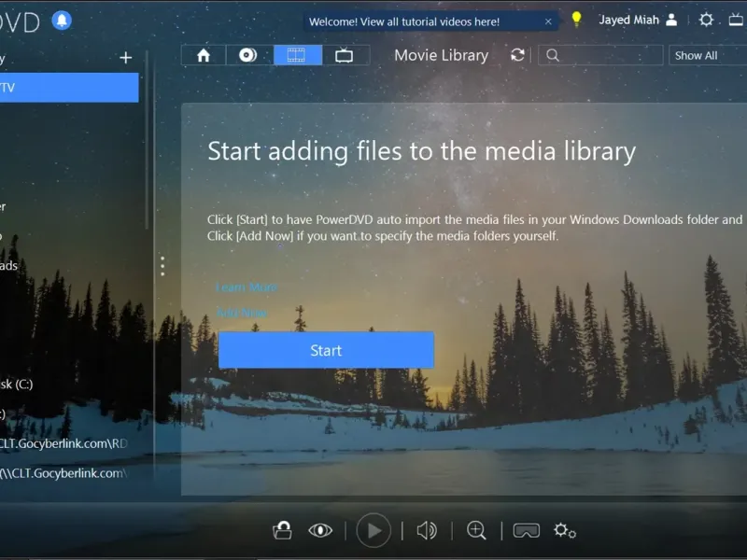Viewport: 747px width, 560px height.
Task: Click the Add Now link
Action: pos(242,313)
